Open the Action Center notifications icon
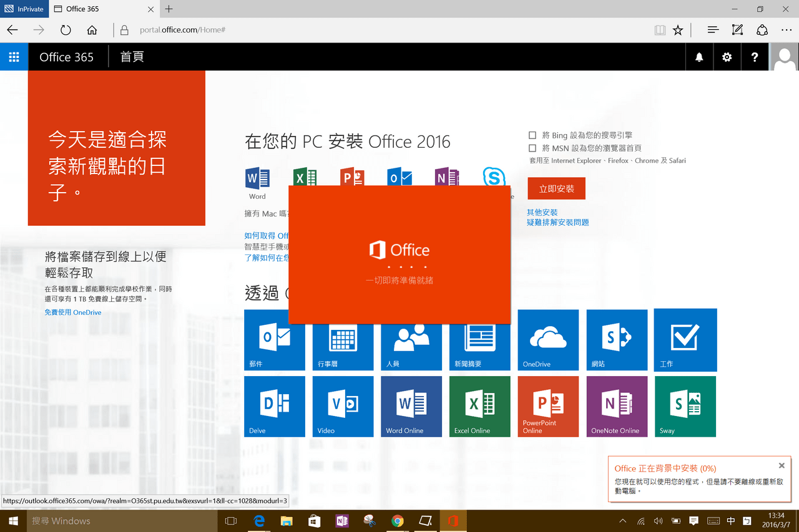 click(694, 521)
